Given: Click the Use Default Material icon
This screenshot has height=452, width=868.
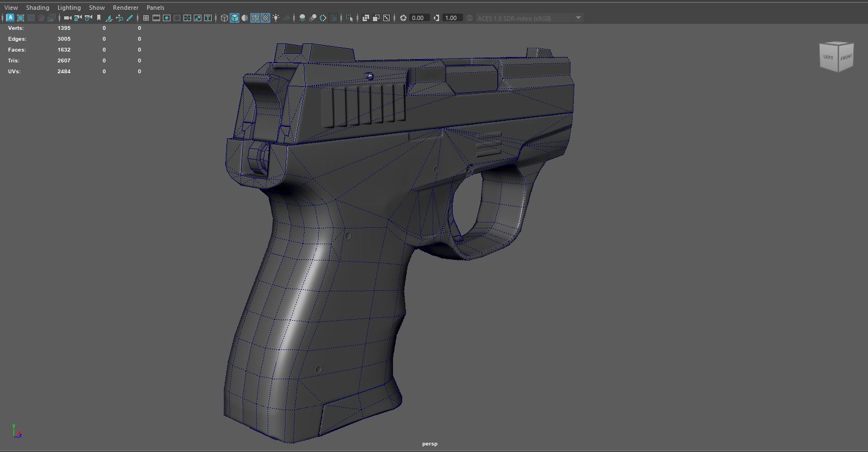Looking at the screenshot, I should 245,18.
